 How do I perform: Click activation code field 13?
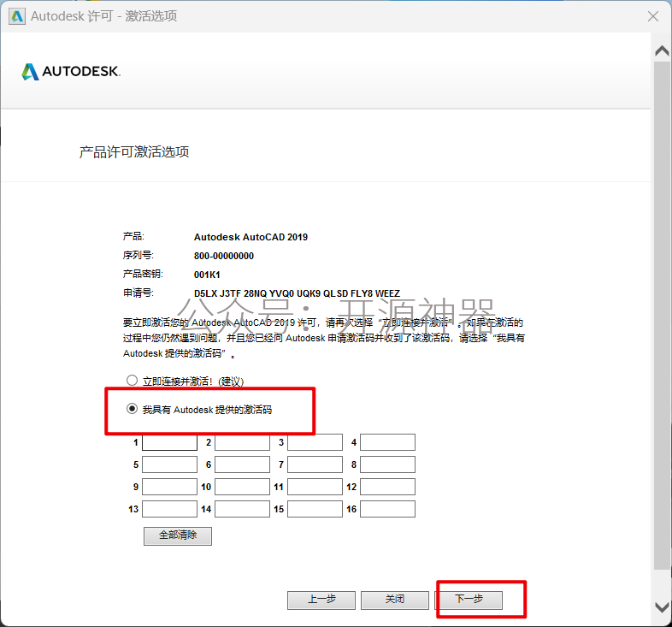(170, 509)
